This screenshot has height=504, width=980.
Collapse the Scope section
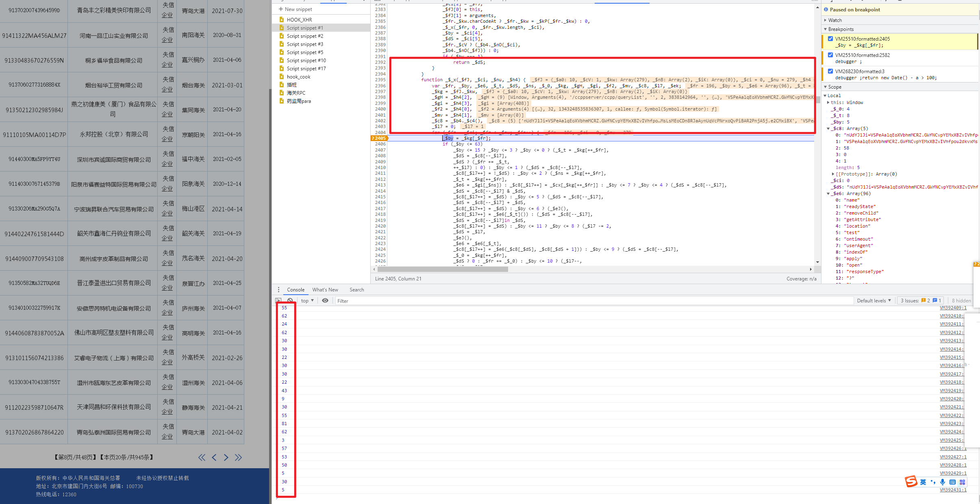coord(826,87)
